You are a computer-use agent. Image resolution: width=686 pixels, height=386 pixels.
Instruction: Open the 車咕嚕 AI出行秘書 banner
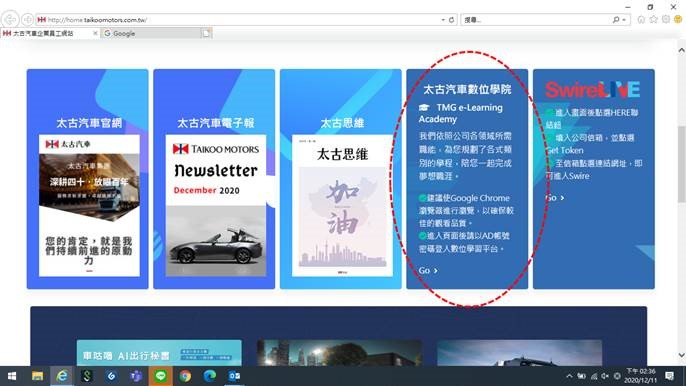pyautogui.click(x=159, y=353)
